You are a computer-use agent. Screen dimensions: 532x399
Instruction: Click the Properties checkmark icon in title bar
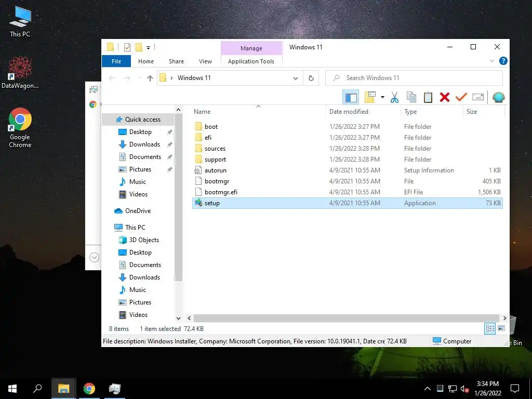pos(127,47)
